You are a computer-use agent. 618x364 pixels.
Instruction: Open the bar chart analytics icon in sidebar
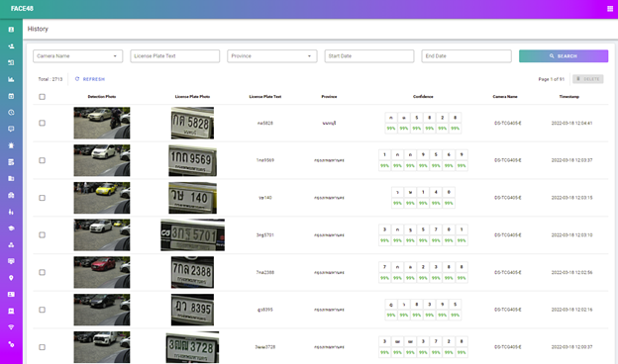(11, 79)
